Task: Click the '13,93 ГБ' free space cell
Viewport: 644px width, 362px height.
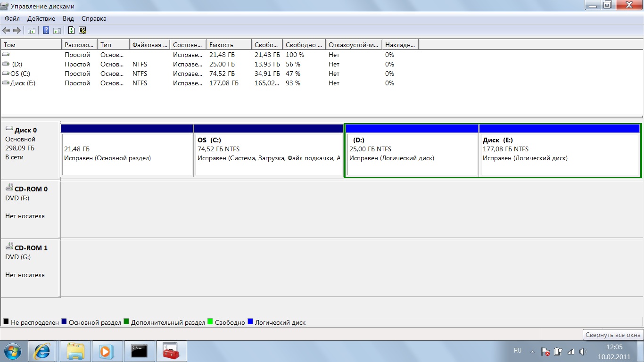Action: [x=267, y=64]
